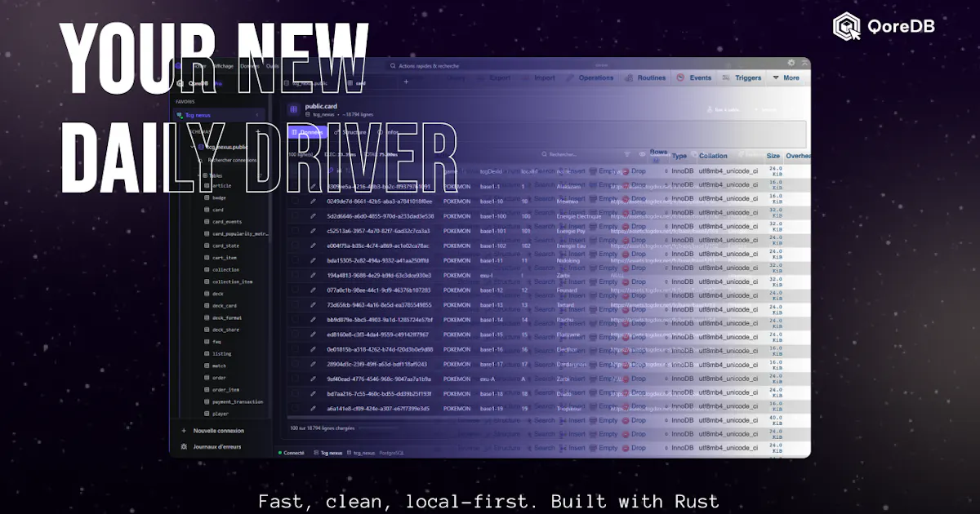Screen dimensions: 980x514
Task: Open the Operations tab
Action: tap(590, 78)
